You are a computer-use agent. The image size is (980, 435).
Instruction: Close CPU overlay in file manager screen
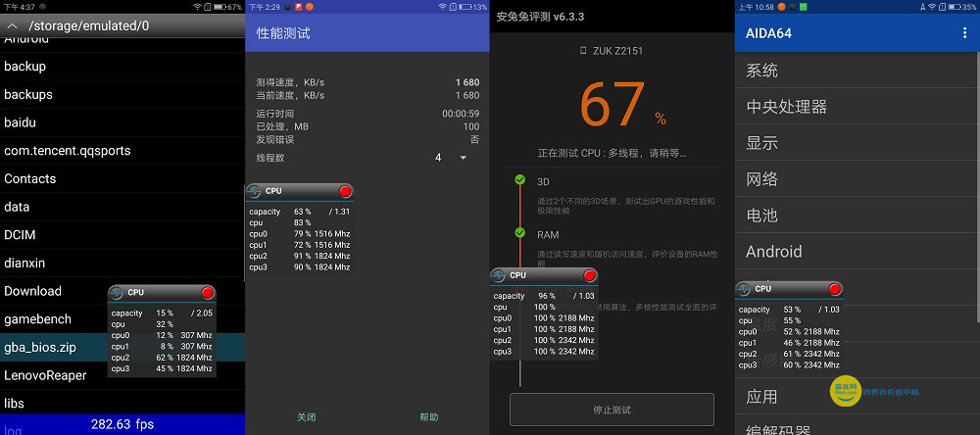208,293
